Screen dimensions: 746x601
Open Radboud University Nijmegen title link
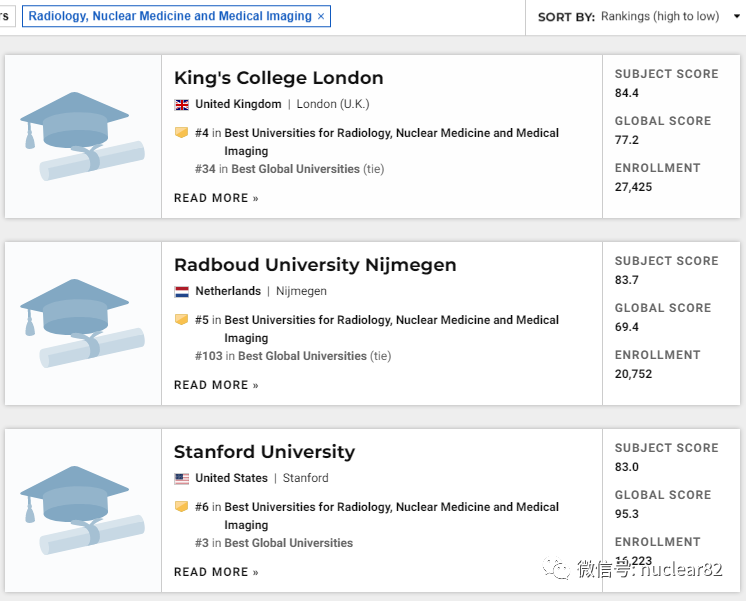pos(315,265)
